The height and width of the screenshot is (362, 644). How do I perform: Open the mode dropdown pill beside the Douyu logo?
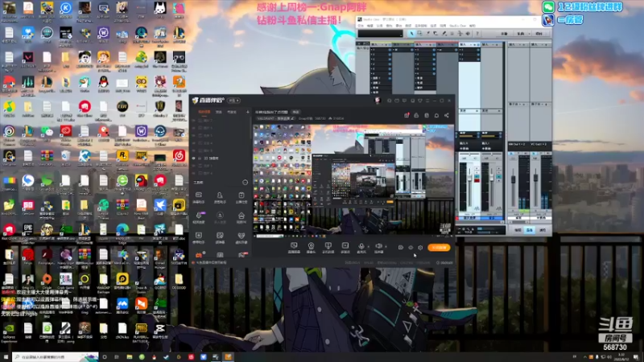[x=234, y=101]
